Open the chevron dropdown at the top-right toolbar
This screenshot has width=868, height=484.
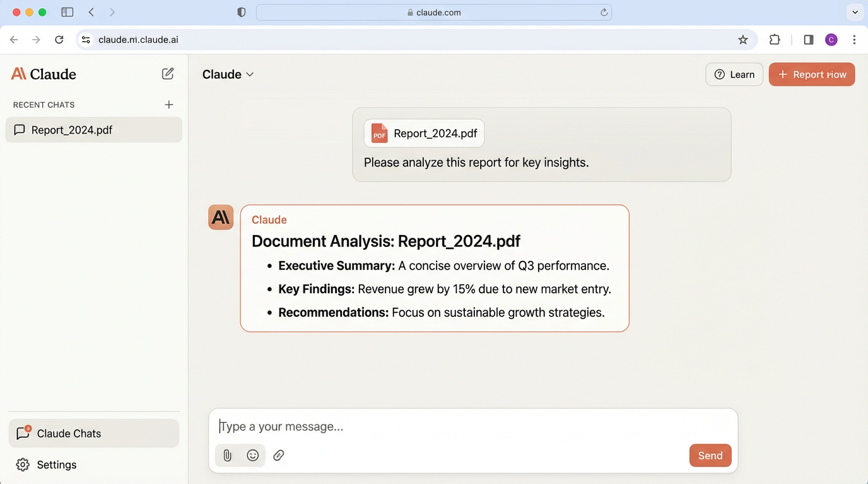pyautogui.click(x=855, y=11)
